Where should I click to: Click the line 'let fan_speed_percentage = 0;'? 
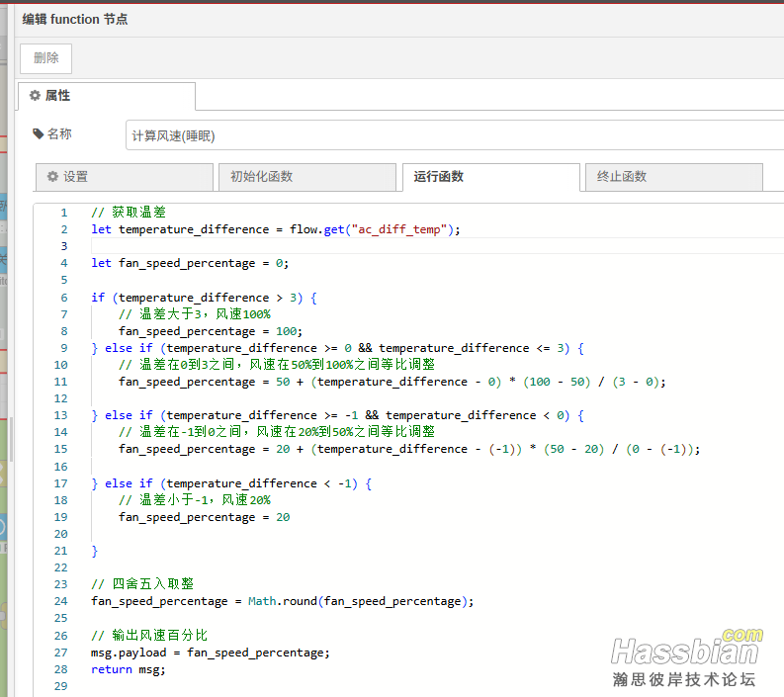coord(190,263)
